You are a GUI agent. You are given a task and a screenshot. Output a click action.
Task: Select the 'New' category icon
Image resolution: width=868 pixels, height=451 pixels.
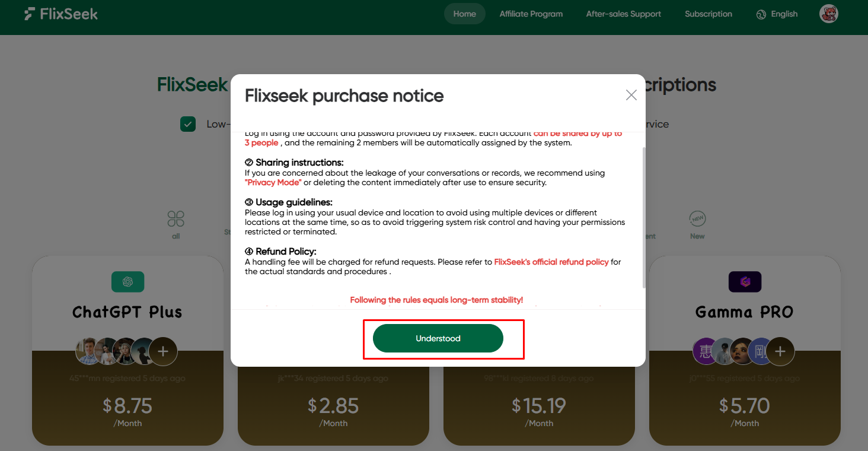coord(697,219)
